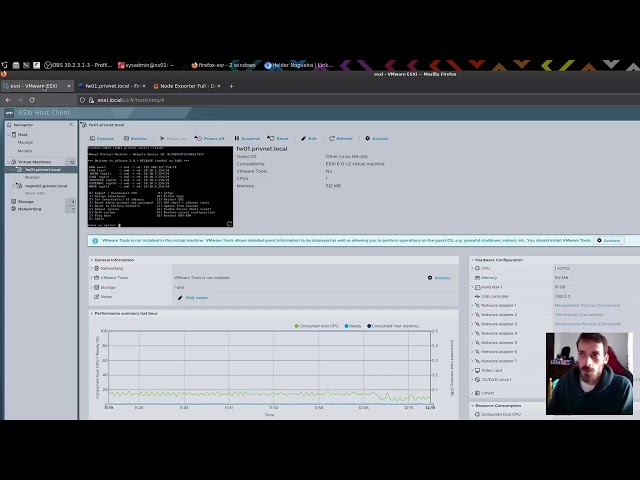This screenshot has width=640, height=480.
Task: Open VM Network (Connected) link
Action: click(578, 315)
